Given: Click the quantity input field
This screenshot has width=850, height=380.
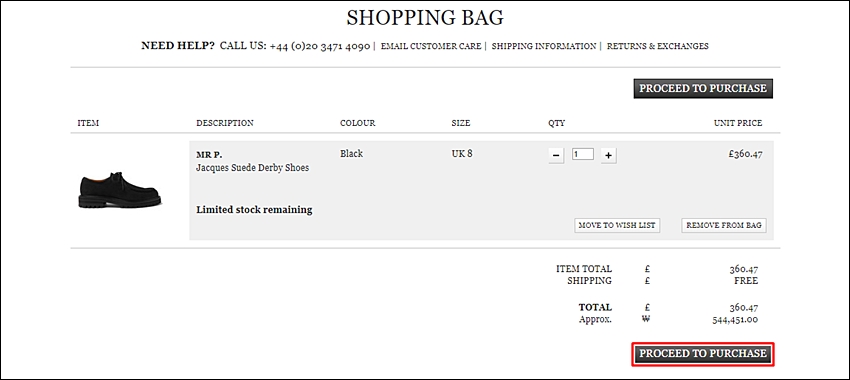Looking at the screenshot, I should point(583,154).
